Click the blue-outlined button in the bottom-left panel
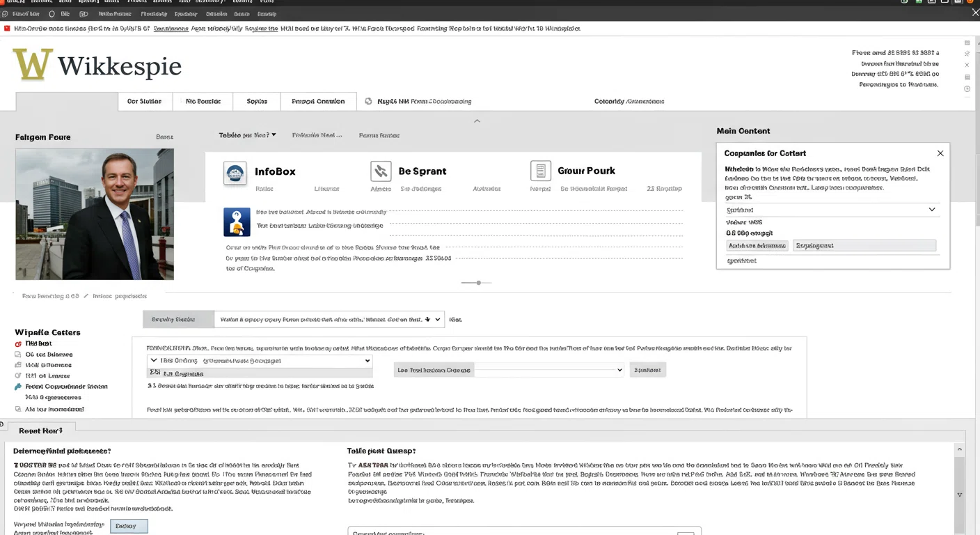 (x=129, y=526)
